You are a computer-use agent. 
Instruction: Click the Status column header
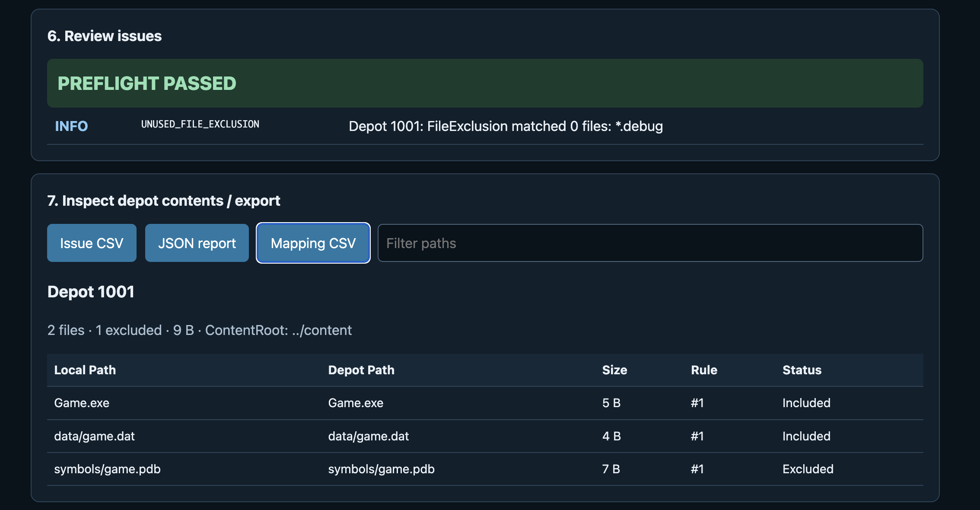802,370
